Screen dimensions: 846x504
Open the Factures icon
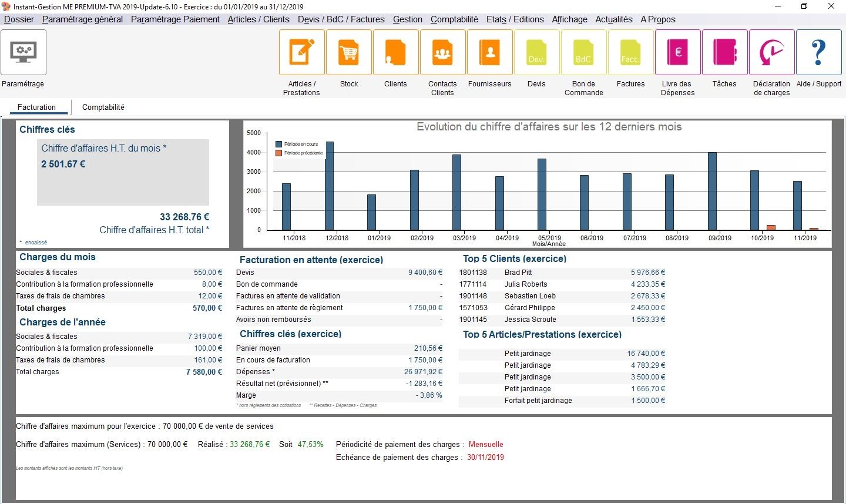point(631,52)
